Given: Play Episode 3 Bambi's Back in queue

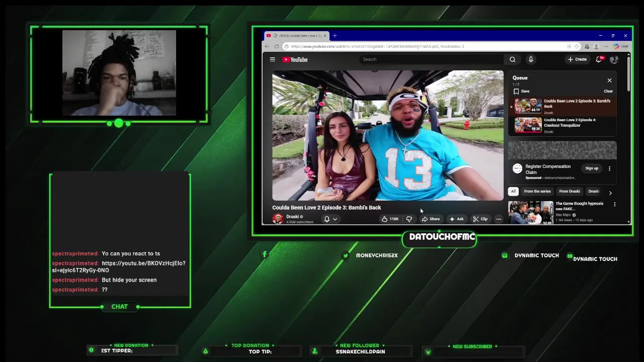Looking at the screenshot, I should pos(562,106).
